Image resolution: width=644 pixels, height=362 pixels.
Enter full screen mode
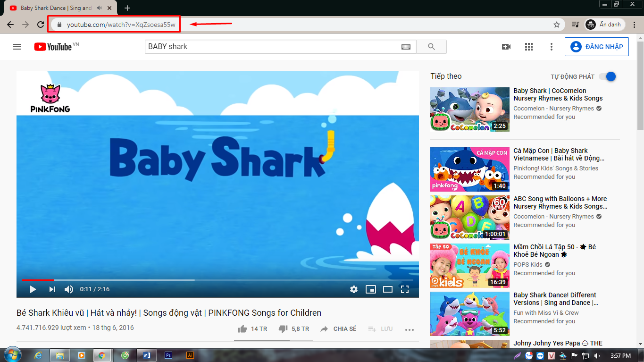pyautogui.click(x=404, y=289)
